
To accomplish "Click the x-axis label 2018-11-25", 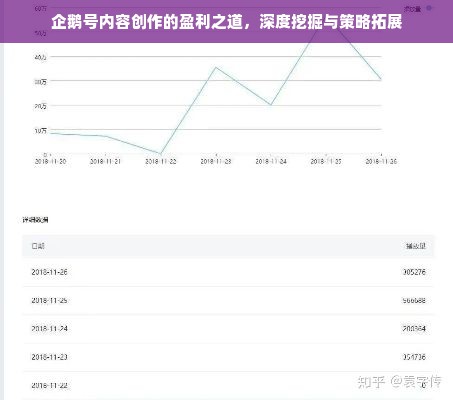I will 326,161.
